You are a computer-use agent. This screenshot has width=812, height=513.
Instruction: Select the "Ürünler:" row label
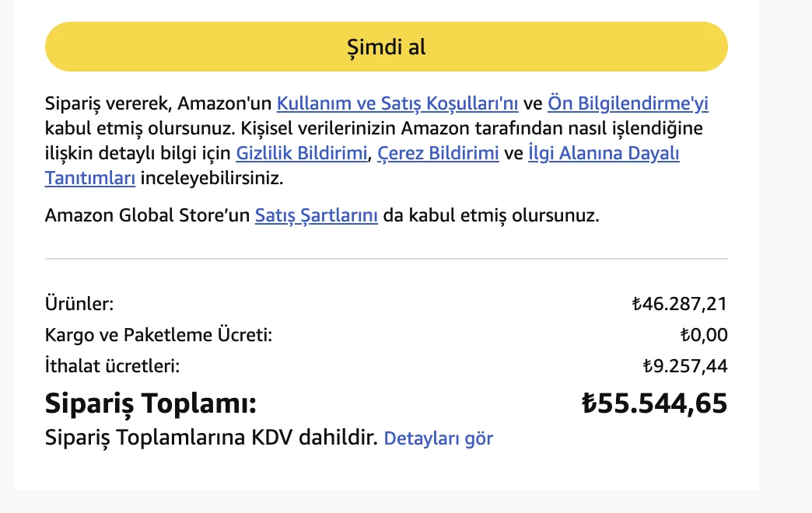click(x=75, y=303)
